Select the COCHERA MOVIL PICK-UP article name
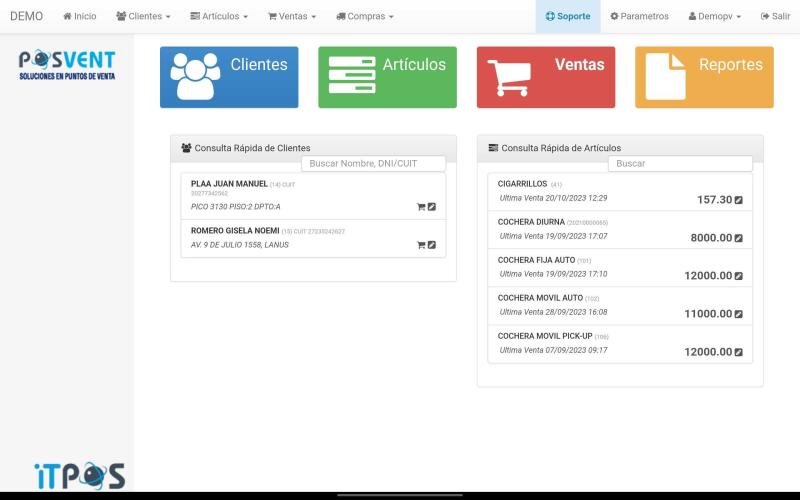The image size is (800, 500). coord(545,336)
